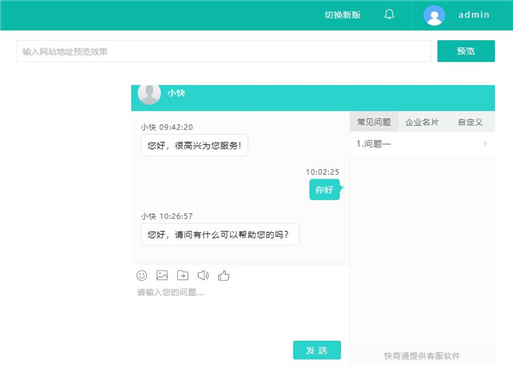Select FAQ item 1.问题一
The image size is (513, 375).
point(422,144)
